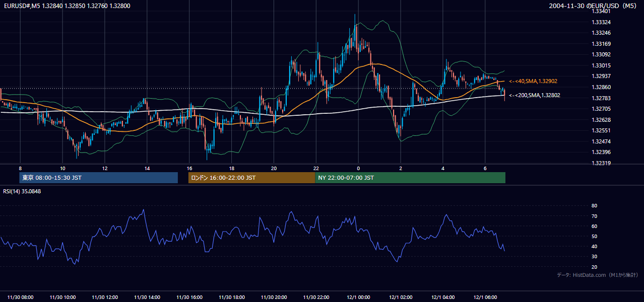
Task: Select the ロンドン 16:00-22:00 JST session bar
Action: pyautogui.click(x=251, y=178)
